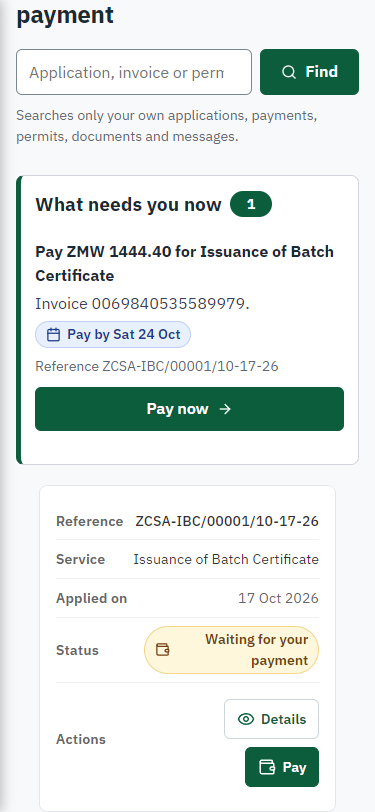This screenshot has height=812, width=375.
Task: Click the magnifier icon in Find button
Action: (x=289, y=72)
